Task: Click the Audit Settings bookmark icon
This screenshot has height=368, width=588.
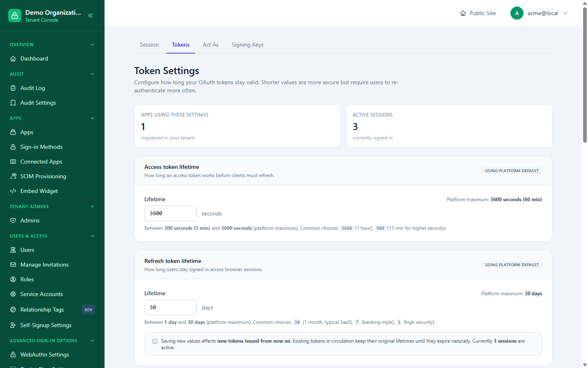Action: click(x=13, y=103)
